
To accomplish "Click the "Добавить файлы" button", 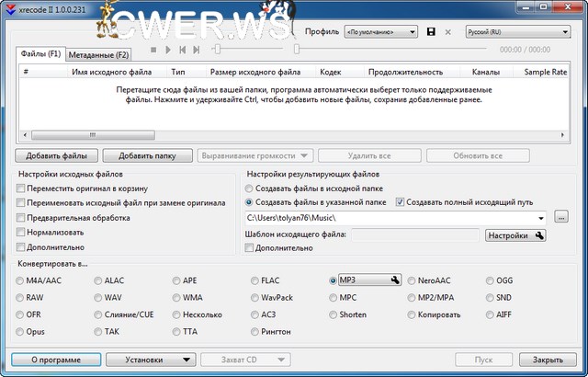I will pos(56,155).
